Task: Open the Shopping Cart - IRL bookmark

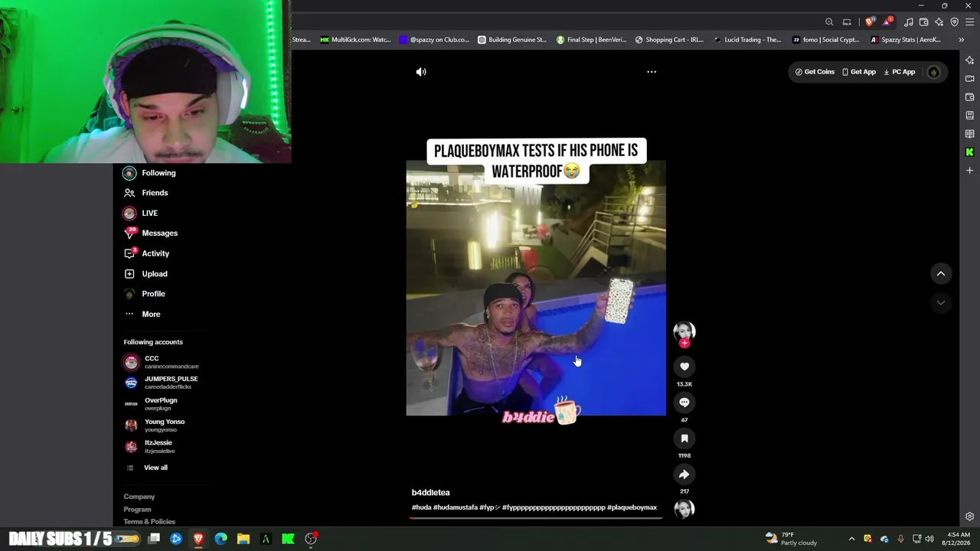Action: click(669, 40)
